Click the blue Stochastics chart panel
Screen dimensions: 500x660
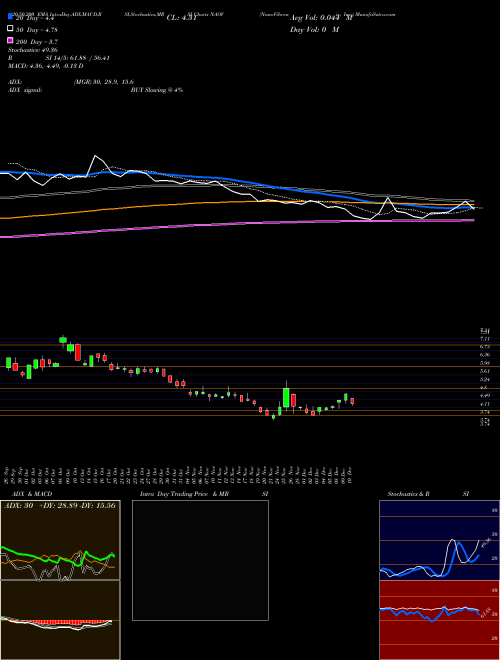(x=439, y=540)
